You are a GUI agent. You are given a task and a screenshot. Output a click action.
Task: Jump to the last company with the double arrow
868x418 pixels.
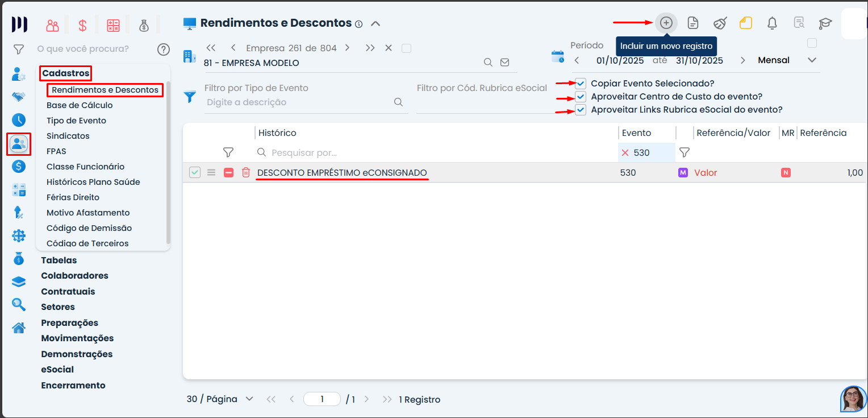tap(370, 48)
